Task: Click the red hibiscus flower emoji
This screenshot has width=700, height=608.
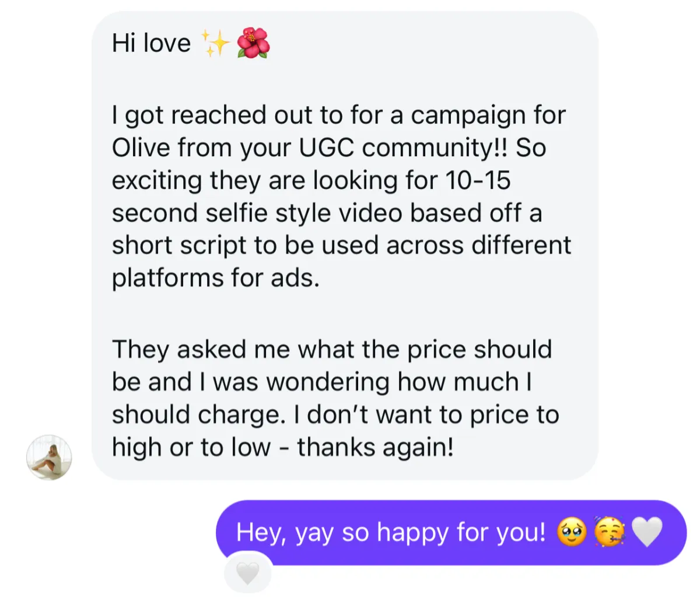Action: [x=253, y=43]
